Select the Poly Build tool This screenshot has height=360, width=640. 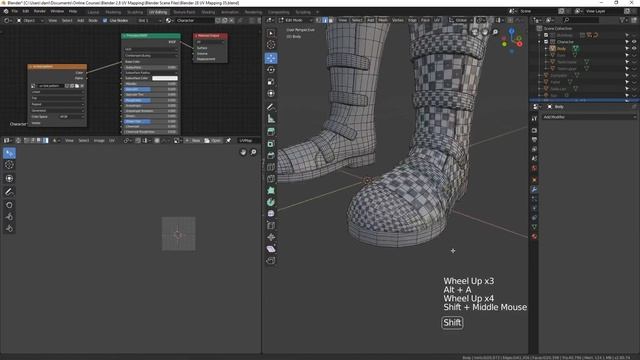click(271, 191)
